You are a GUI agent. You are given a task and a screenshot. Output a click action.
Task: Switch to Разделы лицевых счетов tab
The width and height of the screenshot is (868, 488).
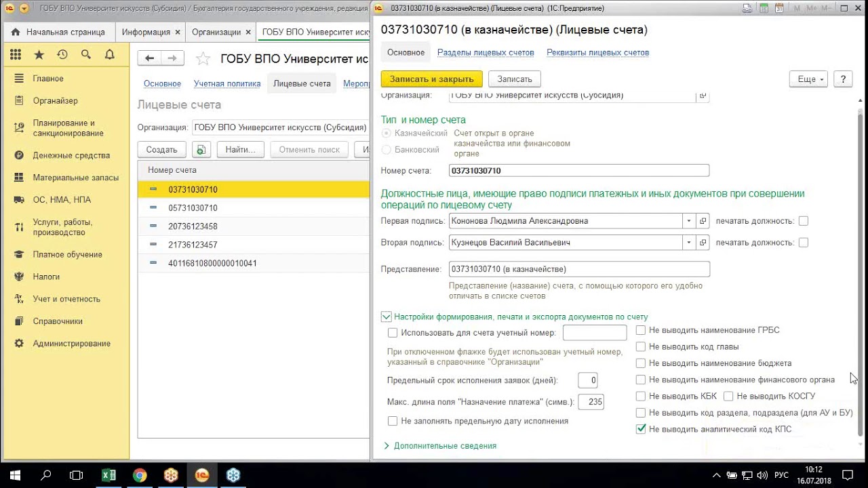pyautogui.click(x=486, y=53)
